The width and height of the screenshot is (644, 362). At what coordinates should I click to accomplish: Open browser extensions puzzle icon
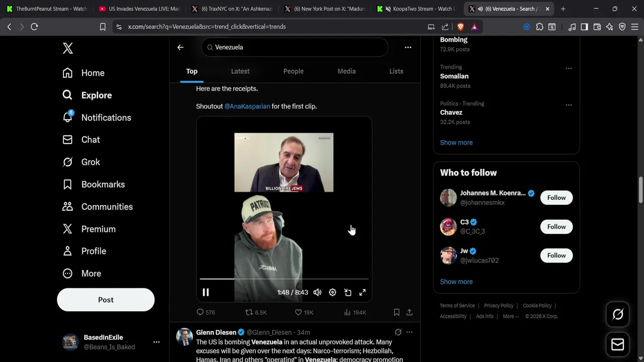tap(540, 27)
